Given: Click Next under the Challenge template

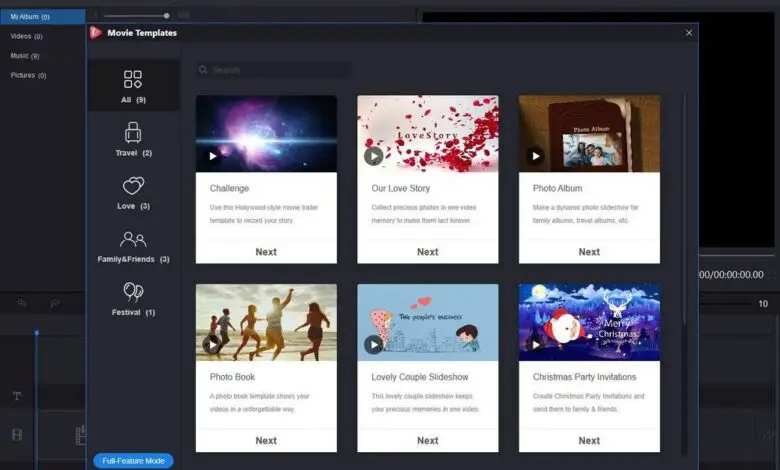Looking at the screenshot, I should coord(266,252).
